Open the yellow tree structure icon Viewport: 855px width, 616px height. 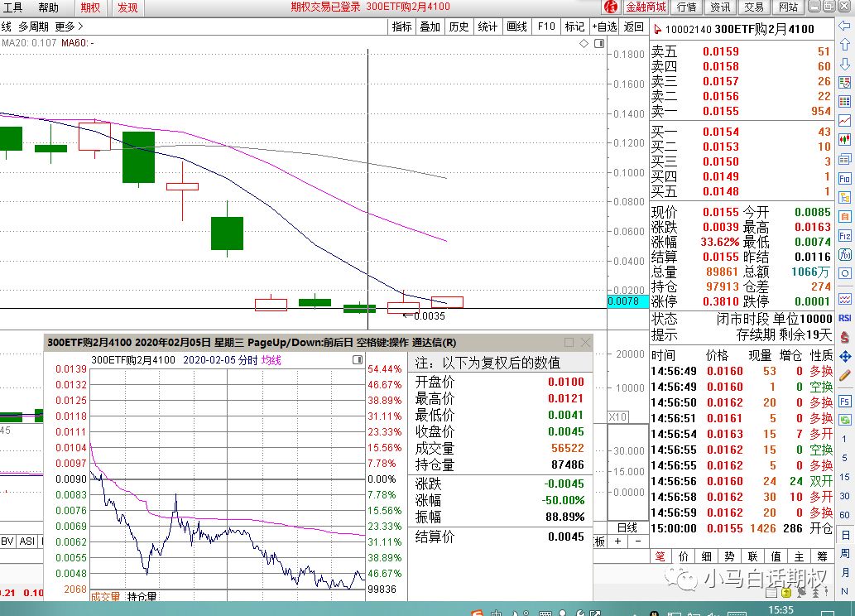click(x=844, y=197)
